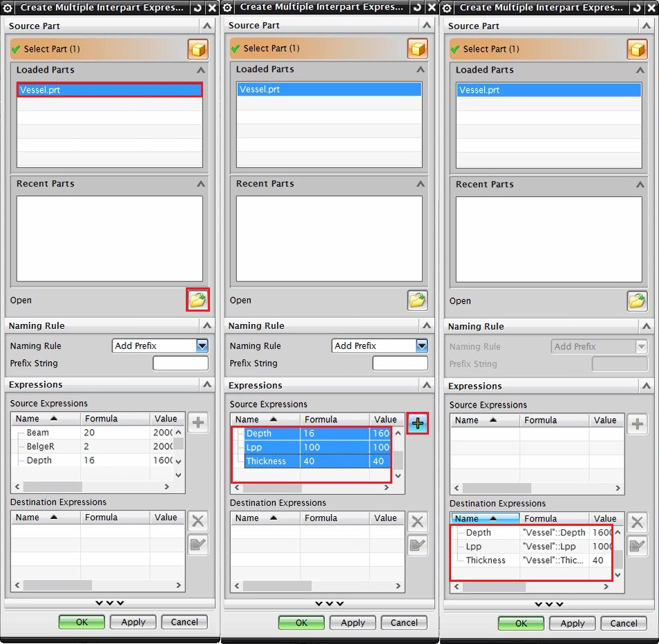
Task: Click the remove X icon beside Destination Expressions, middle dialog
Action: point(417,522)
